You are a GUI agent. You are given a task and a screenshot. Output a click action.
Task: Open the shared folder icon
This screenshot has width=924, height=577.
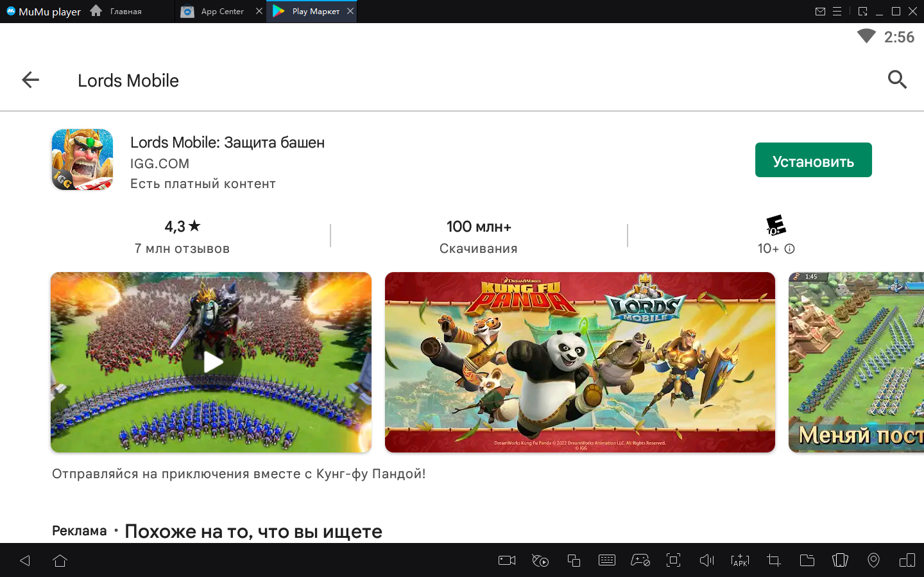click(807, 560)
